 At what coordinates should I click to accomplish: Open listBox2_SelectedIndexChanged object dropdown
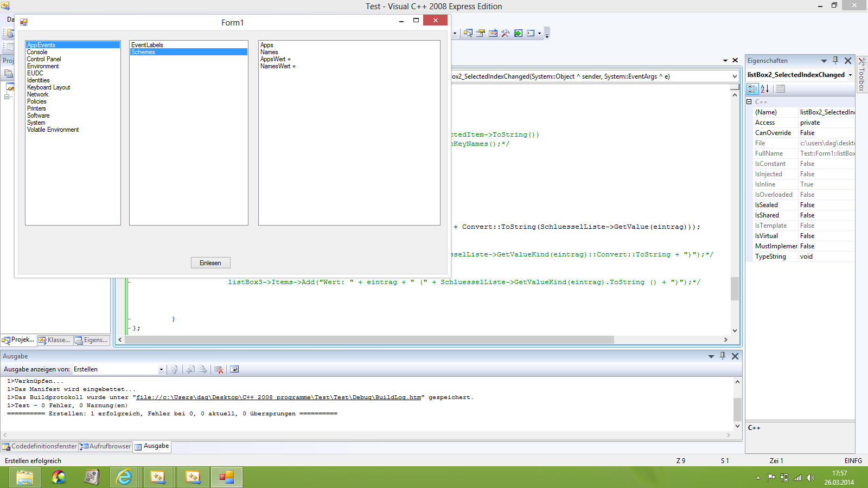(x=850, y=75)
